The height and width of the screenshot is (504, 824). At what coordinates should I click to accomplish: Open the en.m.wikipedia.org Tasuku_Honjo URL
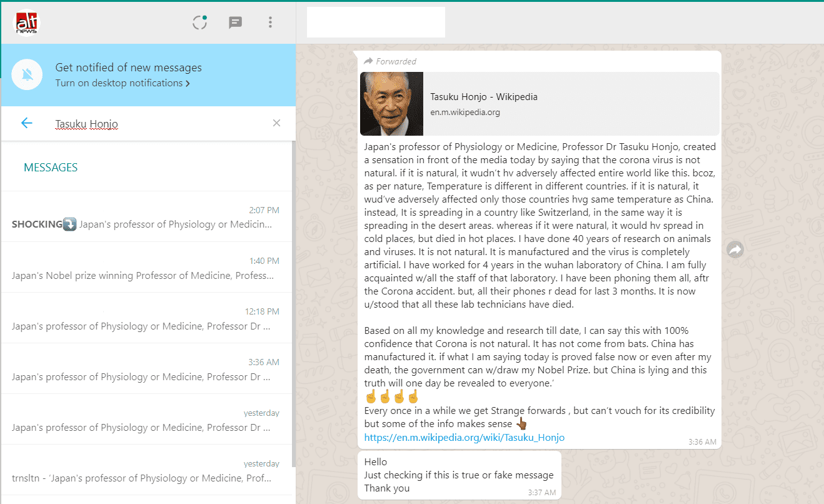[464, 438]
